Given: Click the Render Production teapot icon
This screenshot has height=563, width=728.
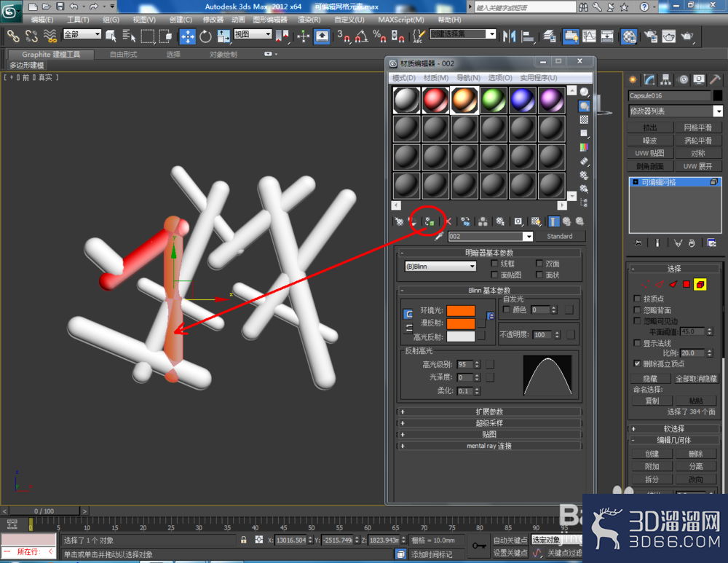Looking at the screenshot, I should coord(687,36).
